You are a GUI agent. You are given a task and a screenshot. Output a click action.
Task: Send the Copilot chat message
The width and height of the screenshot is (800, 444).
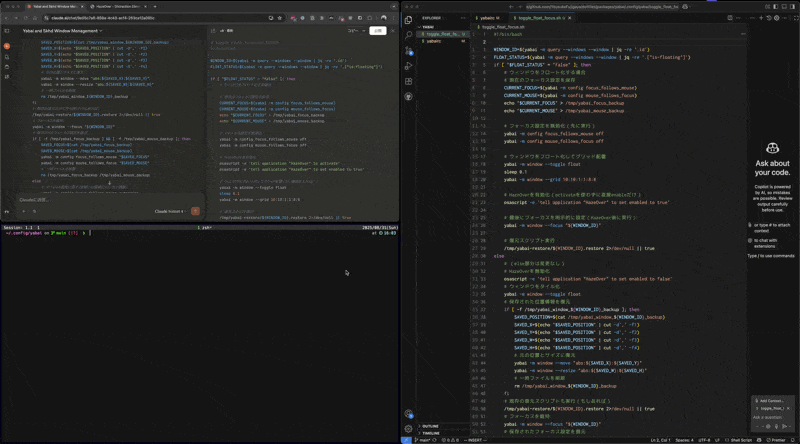pos(784,427)
